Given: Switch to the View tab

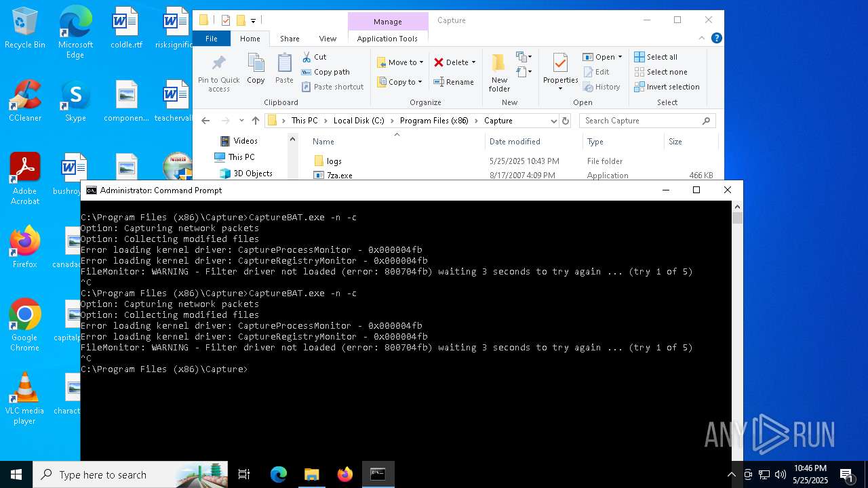Looking at the screenshot, I should [x=328, y=39].
